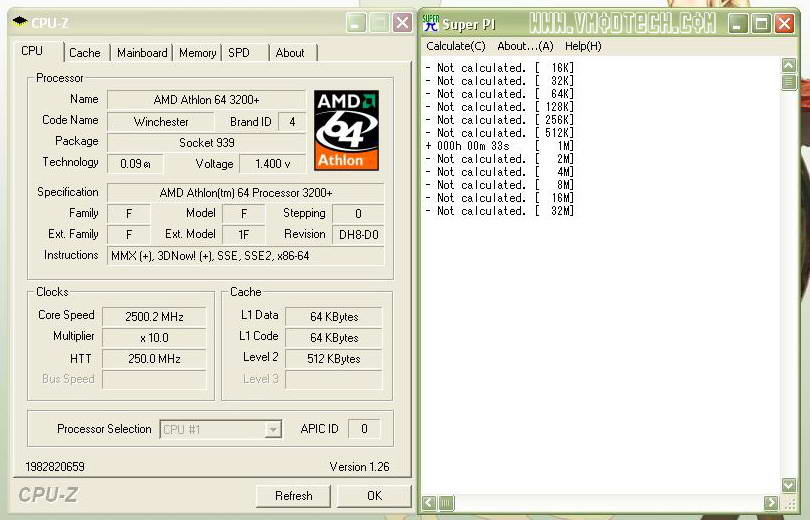Click Super PI horizontal scrollbar thumb
This screenshot has height=520, width=810.
[446, 502]
